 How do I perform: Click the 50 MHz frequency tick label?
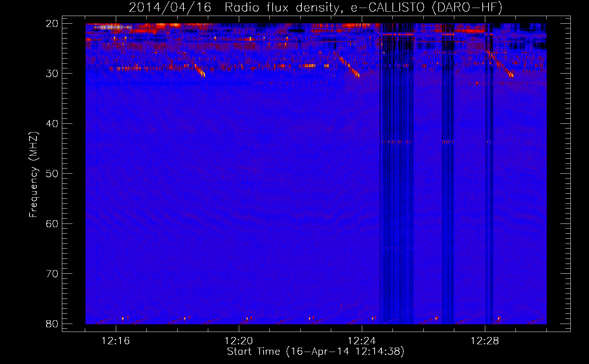click(52, 174)
